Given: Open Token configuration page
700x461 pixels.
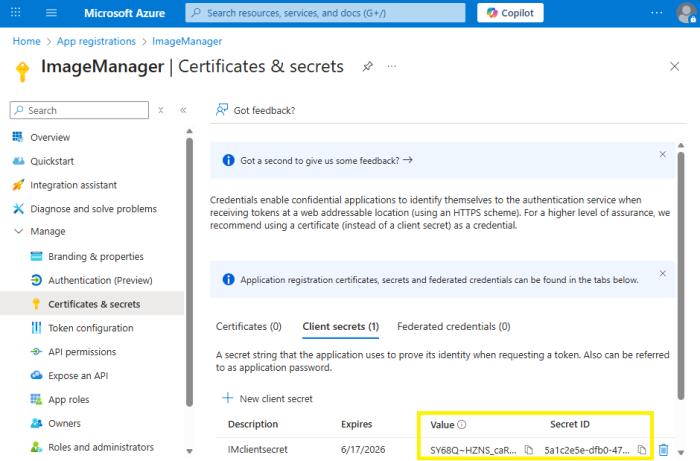Looking at the screenshot, I should click(x=90, y=328).
